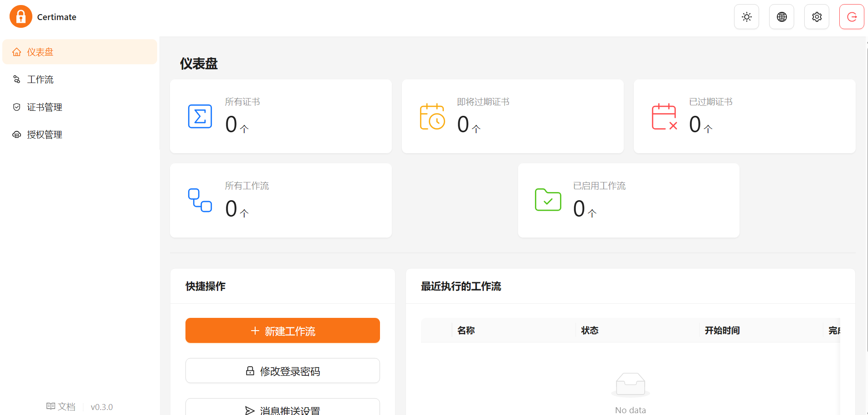Click the red logout icon button
Screen dimensions: 868x415
[x=852, y=17]
